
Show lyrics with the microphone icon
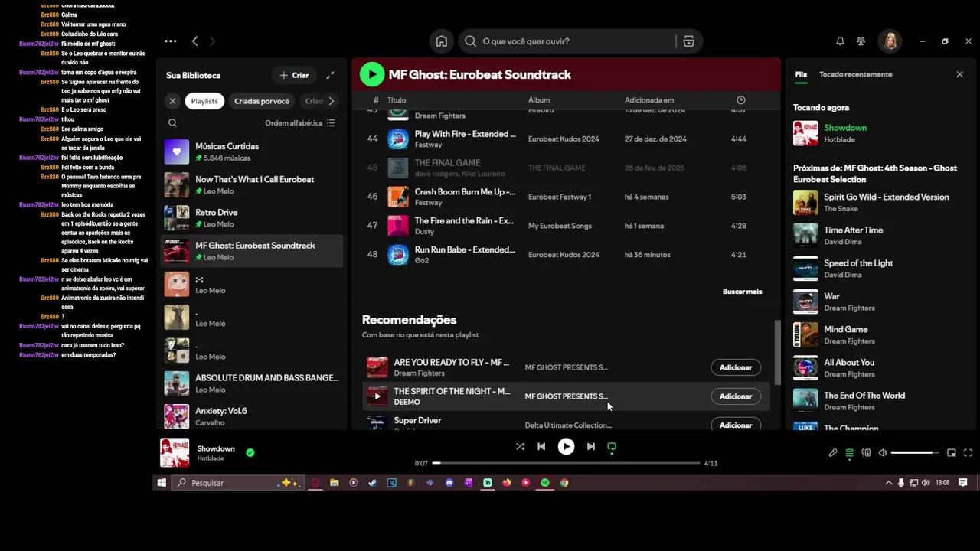tap(833, 453)
